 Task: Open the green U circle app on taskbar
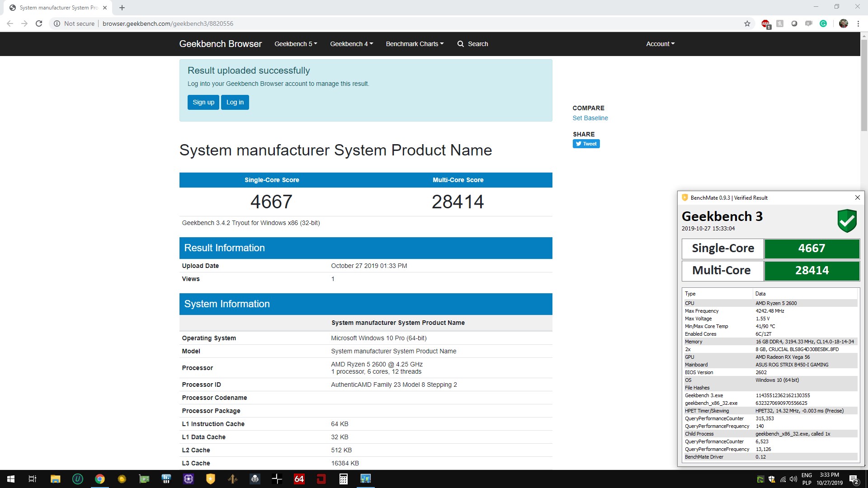coord(78,479)
